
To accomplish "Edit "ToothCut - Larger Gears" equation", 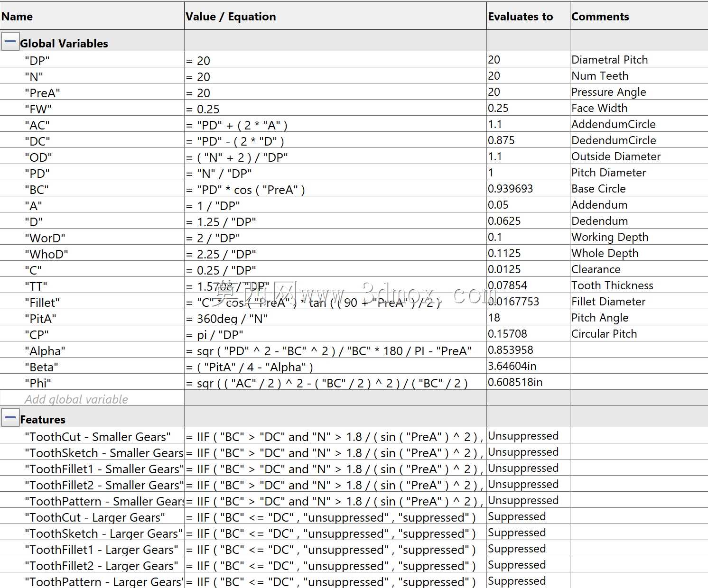I will [x=335, y=517].
